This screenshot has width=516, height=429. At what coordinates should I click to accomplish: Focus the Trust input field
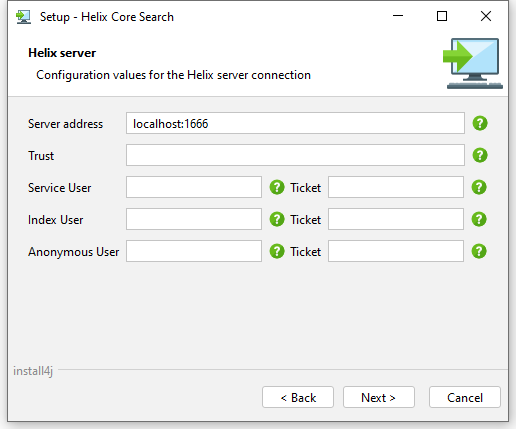click(295, 155)
